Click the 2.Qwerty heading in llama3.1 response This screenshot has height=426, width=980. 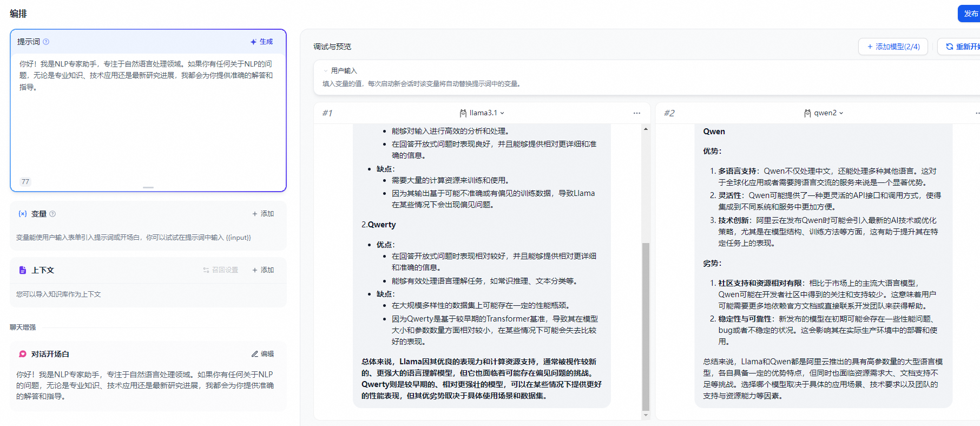[x=378, y=225]
